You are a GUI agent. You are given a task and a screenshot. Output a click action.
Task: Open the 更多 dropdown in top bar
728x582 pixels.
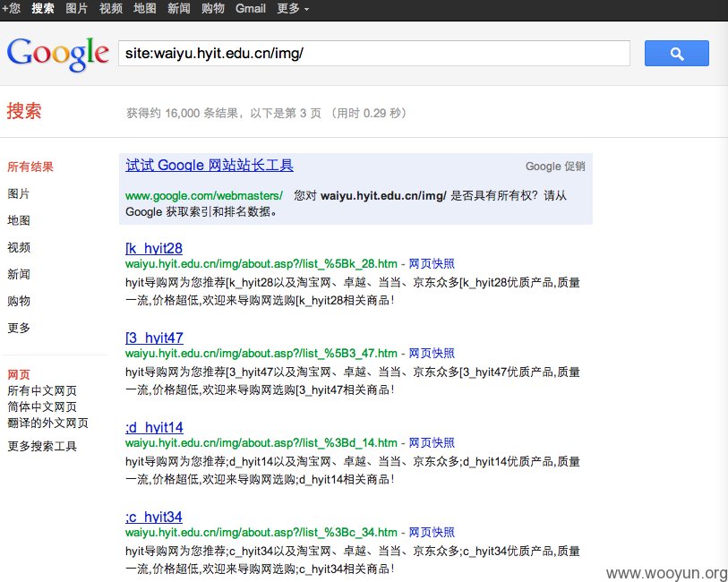coord(293,8)
